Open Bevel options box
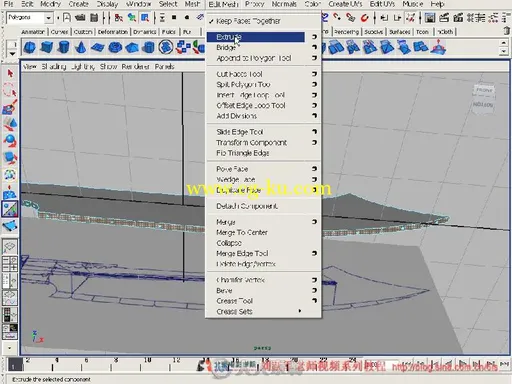The width and height of the screenshot is (512, 384). tap(314, 290)
